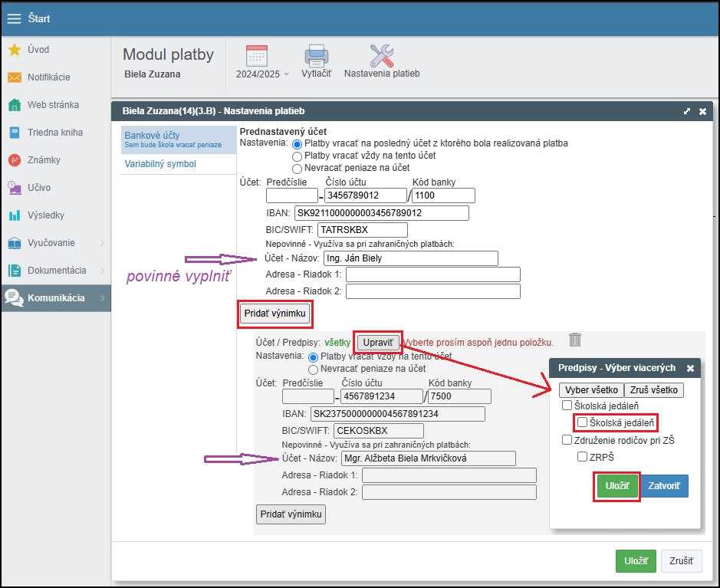
Task: Open Notifikácie envelope icon in sidebar
Action: (x=14, y=77)
